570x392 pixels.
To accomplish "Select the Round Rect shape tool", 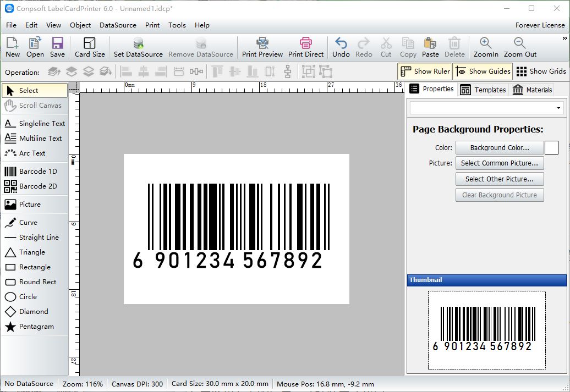I will click(x=35, y=282).
